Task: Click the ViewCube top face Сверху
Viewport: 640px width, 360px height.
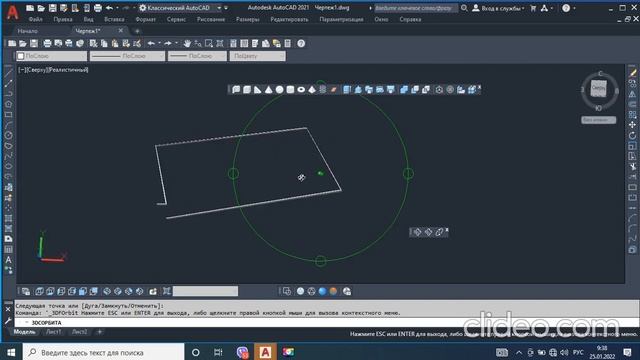Action: (x=599, y=89)
